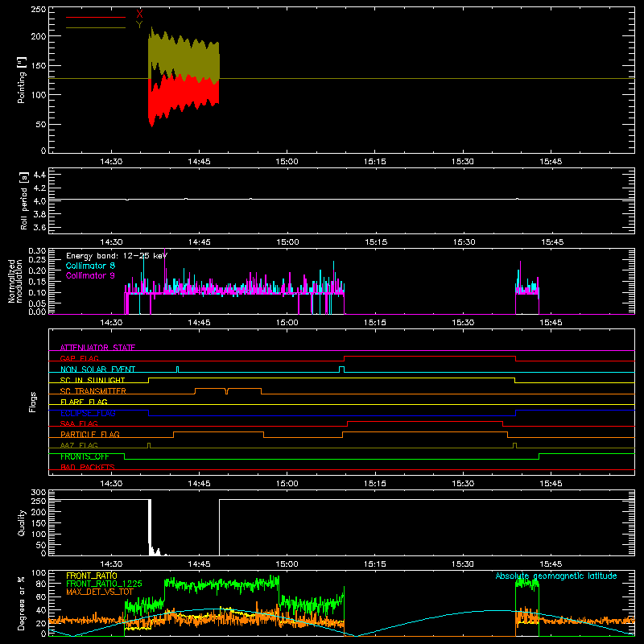Click the FRONT_RATIO_1225 legend entry
This screenshot has height=644, width=644.
click(x=104, y=584)
